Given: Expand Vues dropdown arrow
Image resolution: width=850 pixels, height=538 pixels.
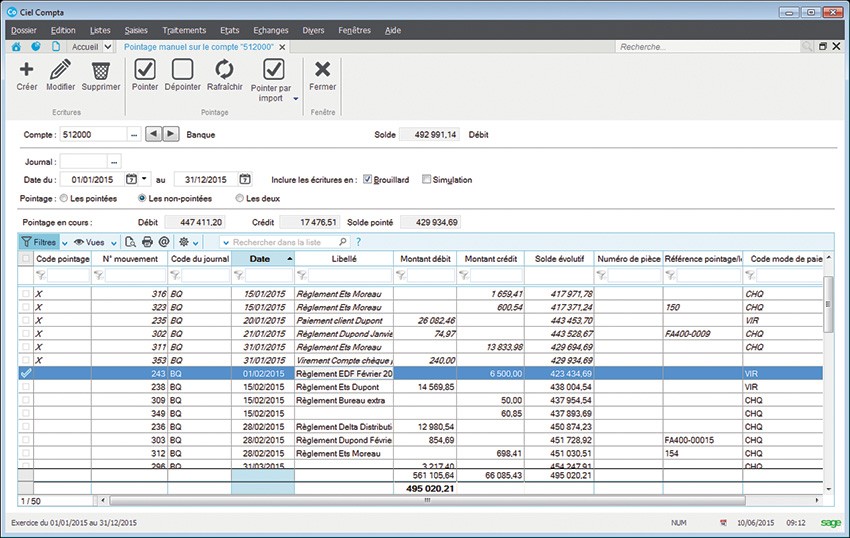Looking at the screenshot, I should coord(114,243).
